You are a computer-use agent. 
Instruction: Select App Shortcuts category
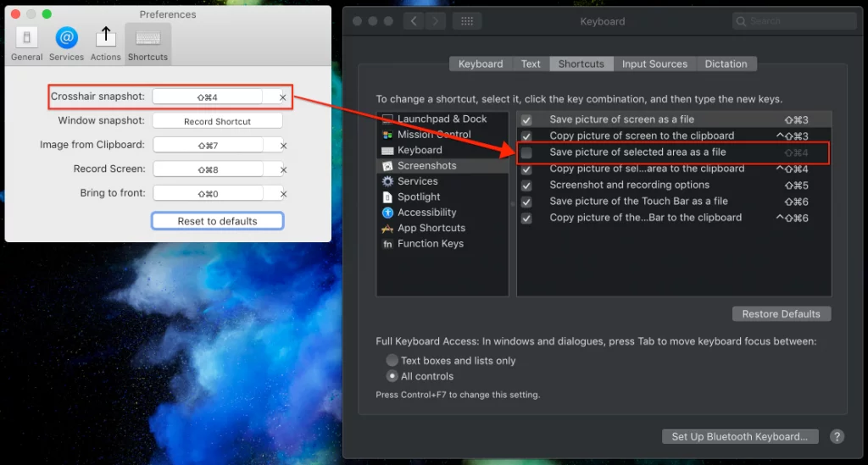442,228
